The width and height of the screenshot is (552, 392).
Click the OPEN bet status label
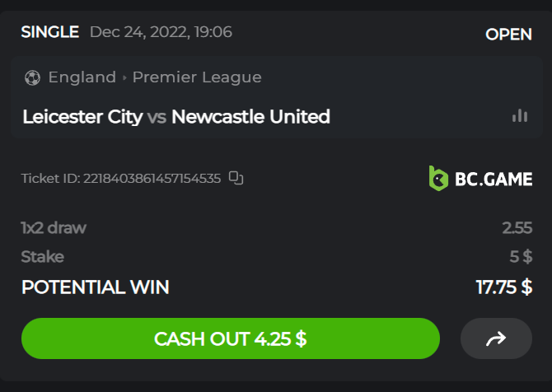tap(508, 35)
